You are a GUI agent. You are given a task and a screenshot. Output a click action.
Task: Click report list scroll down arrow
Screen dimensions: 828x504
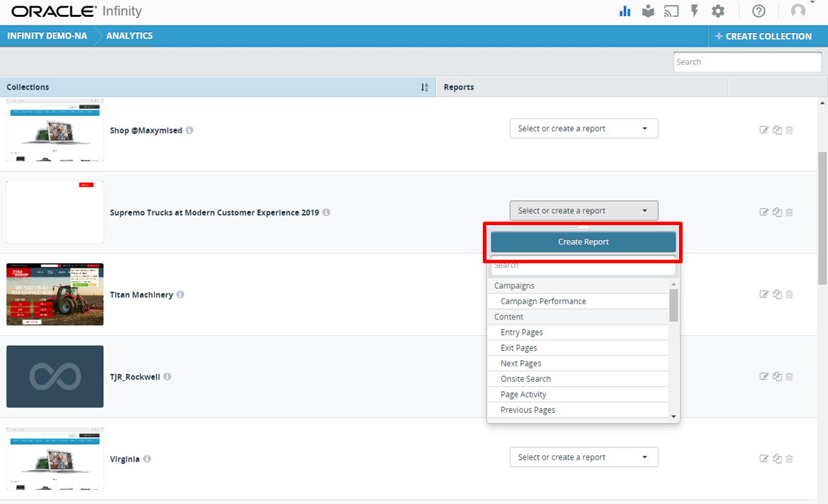[x=673, y=416]
